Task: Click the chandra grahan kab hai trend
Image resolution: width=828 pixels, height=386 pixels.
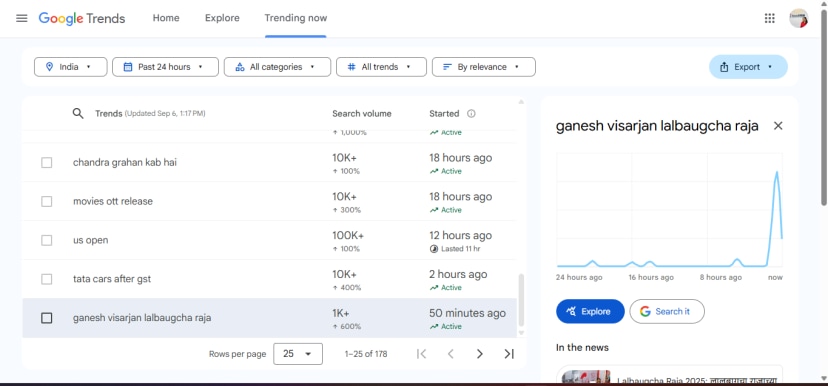Action: (125, 163)
